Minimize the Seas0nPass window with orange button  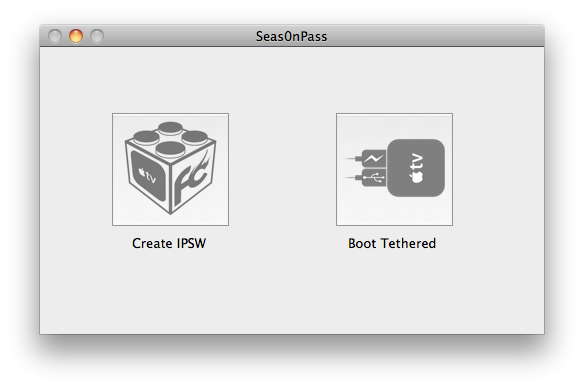(x=76, y=36)
